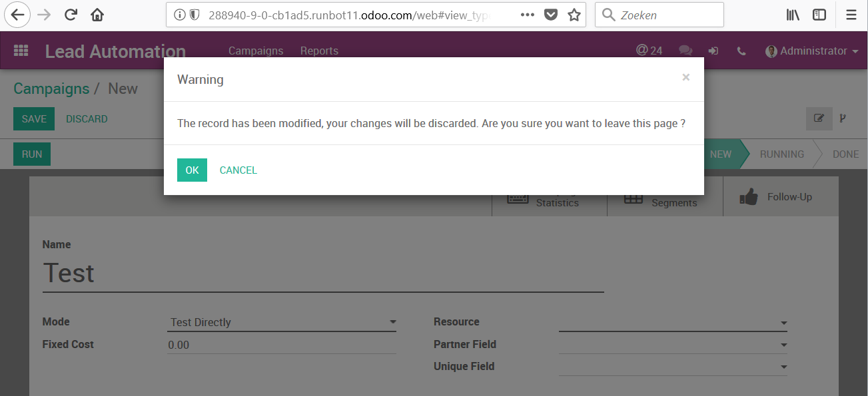The image size is (868, 396).
Task: Open the conversations chat bubble icon
Action: (685, 51)
